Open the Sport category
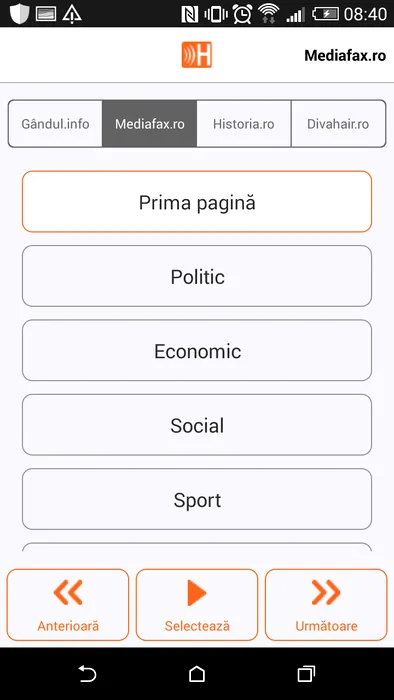 point(197,499)
